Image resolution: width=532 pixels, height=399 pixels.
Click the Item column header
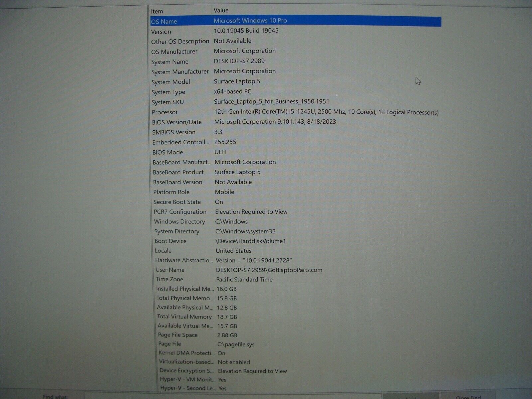click(157, 11)
